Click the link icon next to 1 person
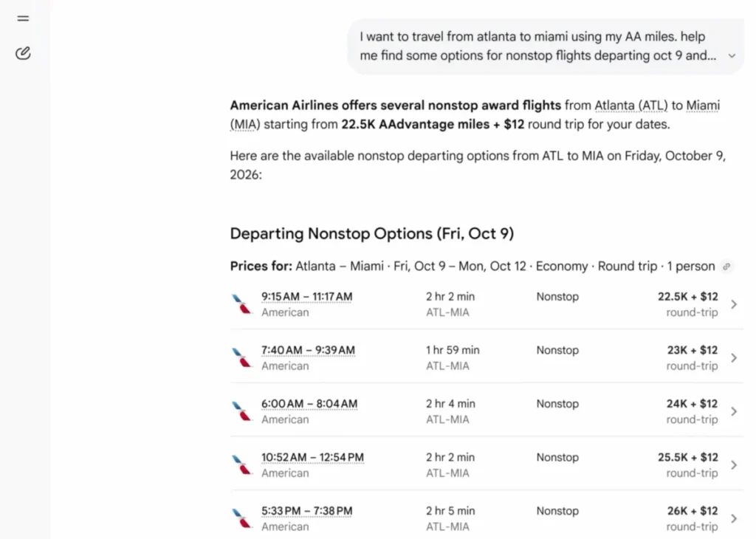The width and height of the screenshot is (756, 539). coord(726,267)
